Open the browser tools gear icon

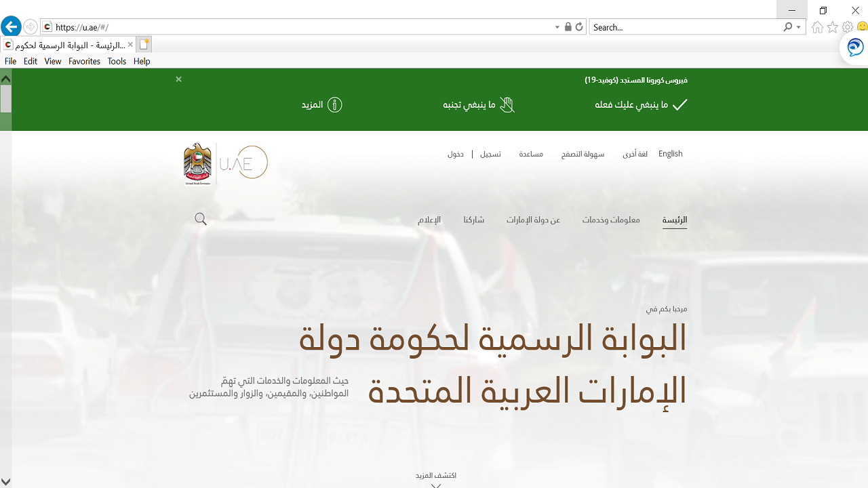[847, 27]
